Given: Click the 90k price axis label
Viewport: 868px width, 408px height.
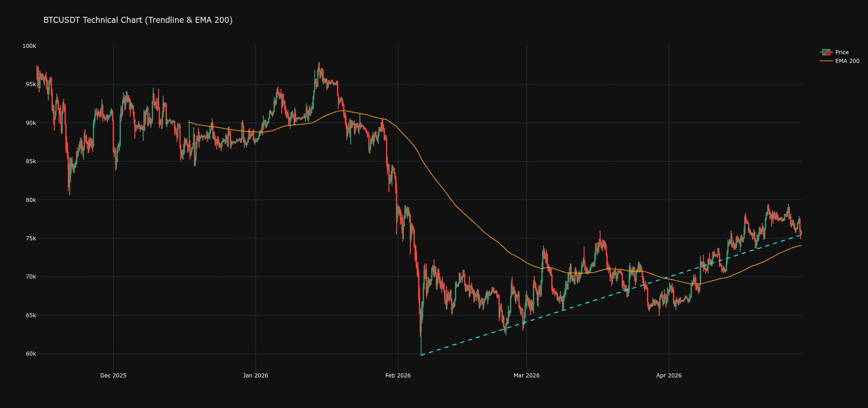Looking at the screenshot, I should pos(30,123).
